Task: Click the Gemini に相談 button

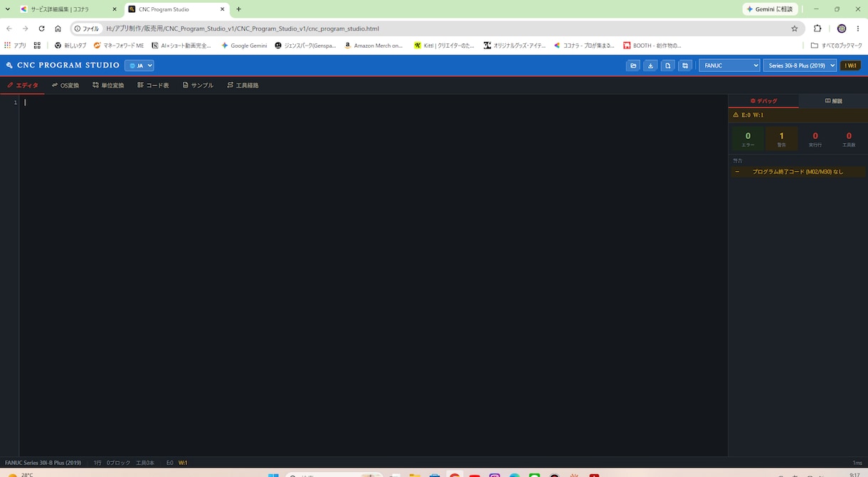Action: point(769,9)
